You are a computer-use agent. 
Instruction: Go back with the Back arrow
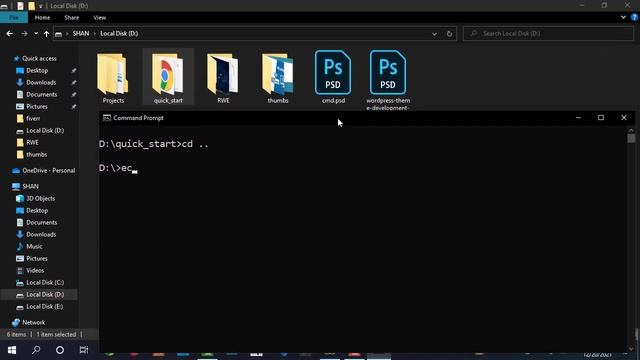click(x=9, y=33)
